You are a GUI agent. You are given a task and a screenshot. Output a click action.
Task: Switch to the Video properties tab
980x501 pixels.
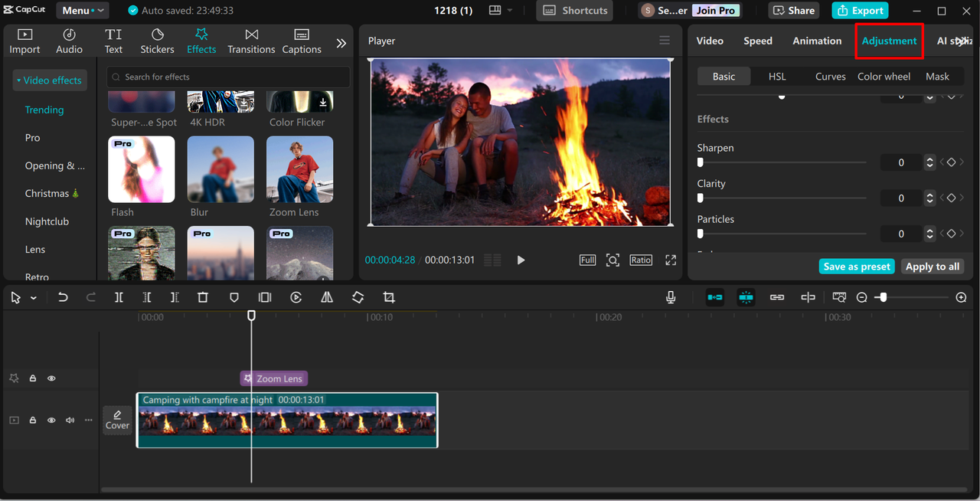click(710, 41)
